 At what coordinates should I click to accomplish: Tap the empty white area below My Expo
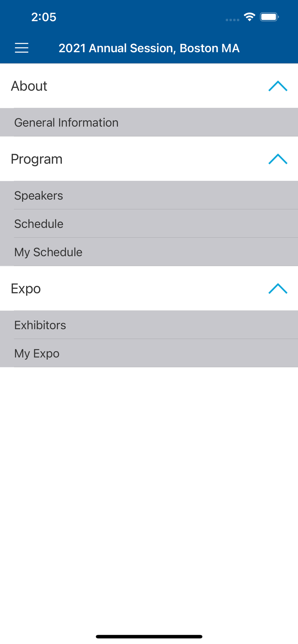[x=149, y=483]
